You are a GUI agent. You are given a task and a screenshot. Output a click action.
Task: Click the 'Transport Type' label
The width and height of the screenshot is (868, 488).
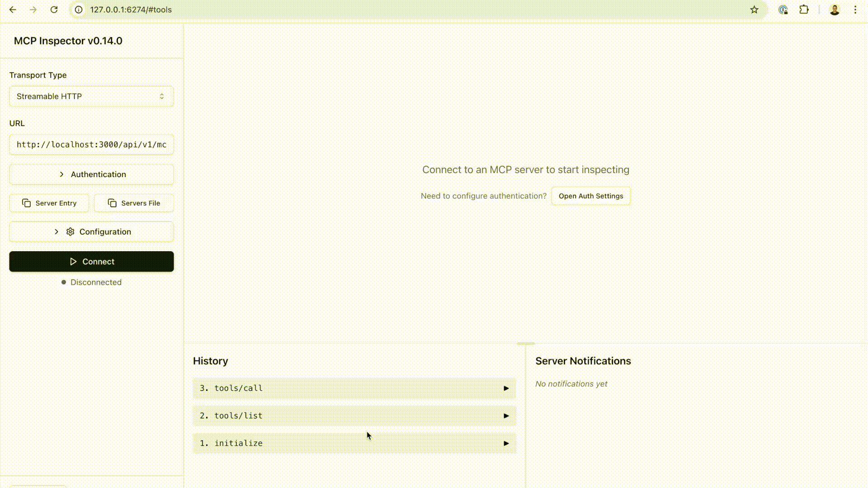(38, 75)
